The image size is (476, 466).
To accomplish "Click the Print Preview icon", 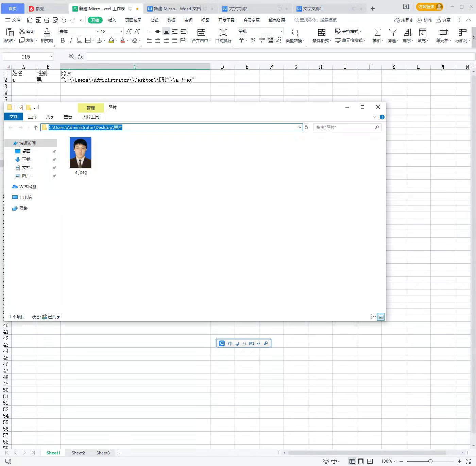I will 55,20.
